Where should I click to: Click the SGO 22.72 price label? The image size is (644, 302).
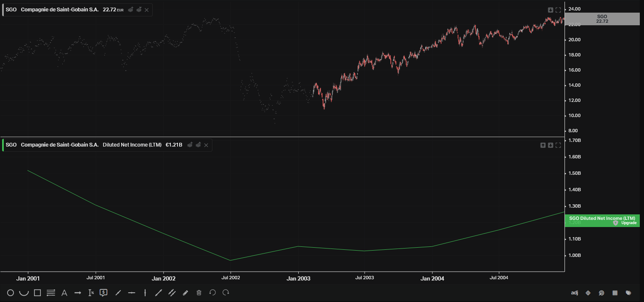[602, 19]
